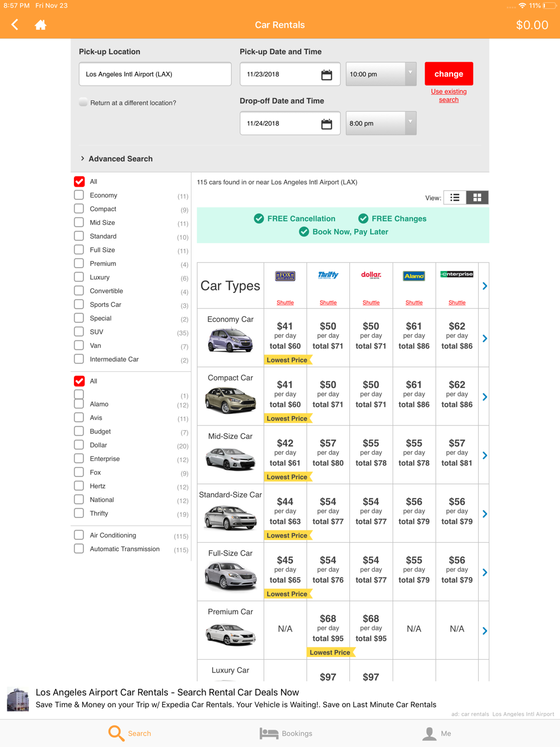Show more companies arrow beside Car Types
Image resolution: width=560 pixels, height=747 pixels.
tap(484, 286)
